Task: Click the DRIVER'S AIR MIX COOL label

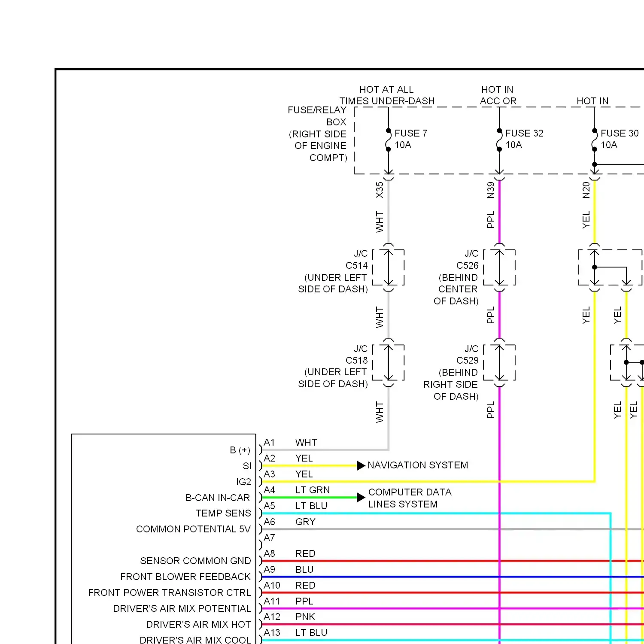Action: pos(195,640)
